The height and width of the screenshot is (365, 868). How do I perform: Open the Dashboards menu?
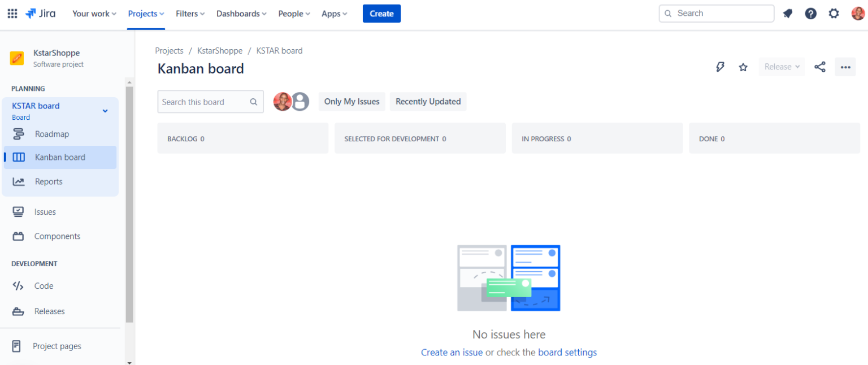[241, 13]
